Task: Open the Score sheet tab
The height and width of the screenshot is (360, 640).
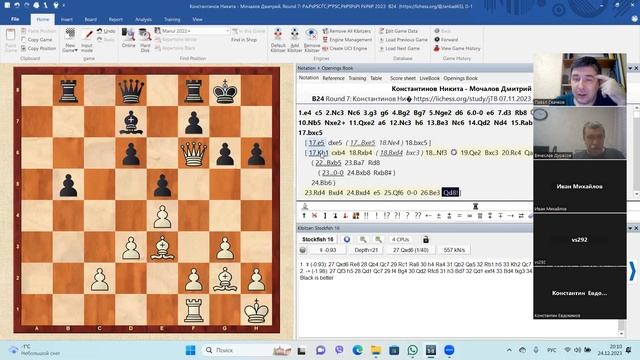Action: pos(402,78)
